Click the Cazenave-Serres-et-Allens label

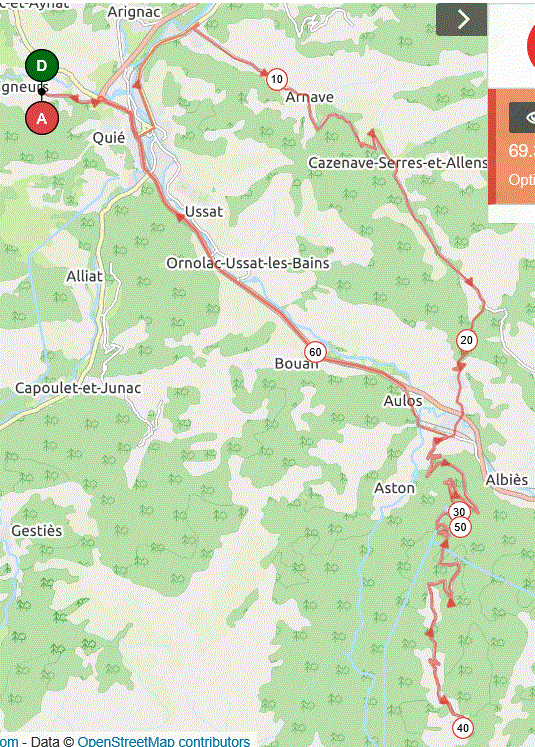398,163
